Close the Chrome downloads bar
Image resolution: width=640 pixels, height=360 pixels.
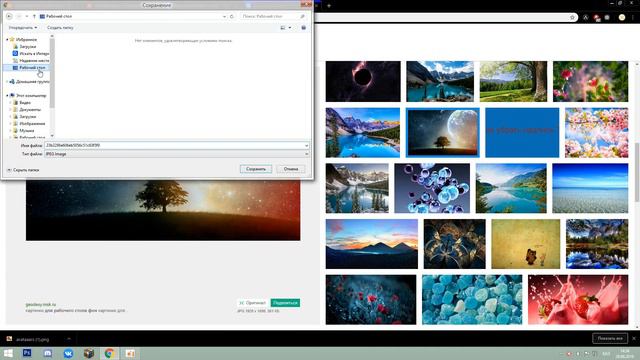(633, 338)
